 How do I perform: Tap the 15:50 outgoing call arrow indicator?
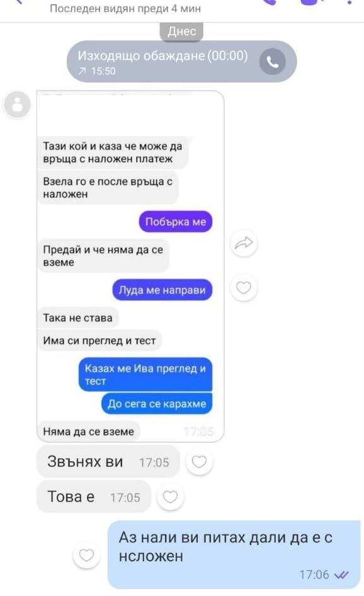pyautogui.click(x=82, y=71)
